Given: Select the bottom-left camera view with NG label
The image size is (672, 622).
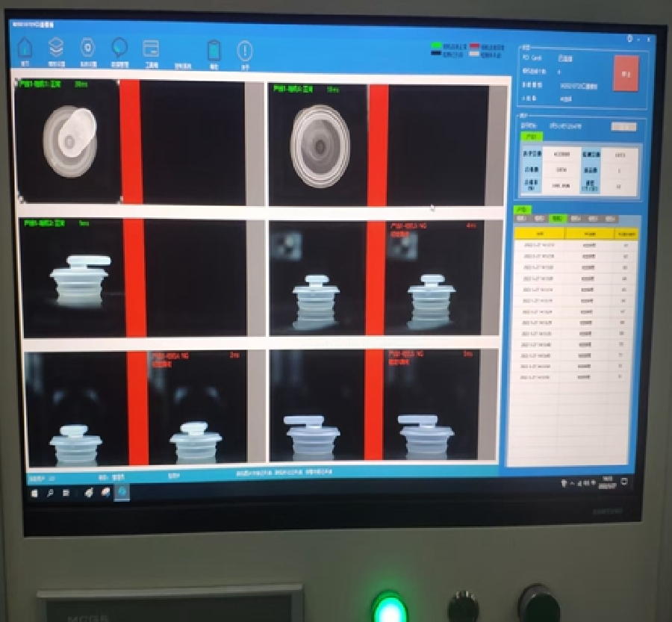Looking at the screenshot, I should point(146,409).
